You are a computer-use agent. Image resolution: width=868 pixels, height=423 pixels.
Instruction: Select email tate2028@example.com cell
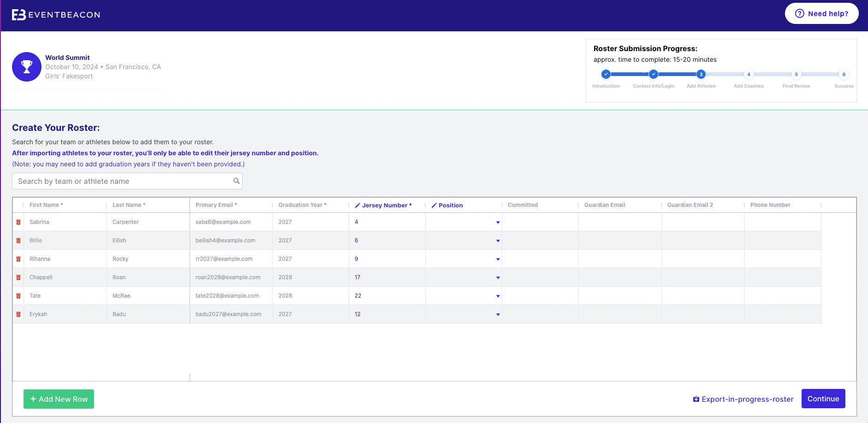231,296
